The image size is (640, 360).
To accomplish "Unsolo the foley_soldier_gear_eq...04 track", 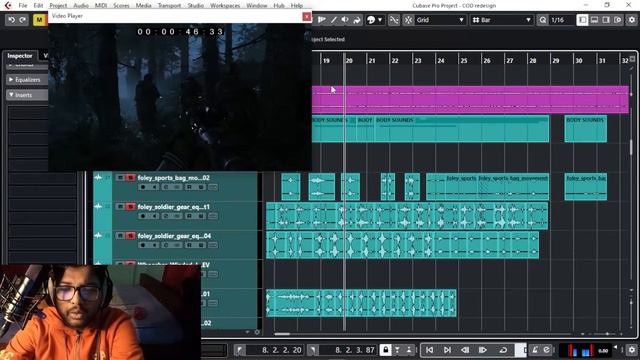I will (130, 236).
